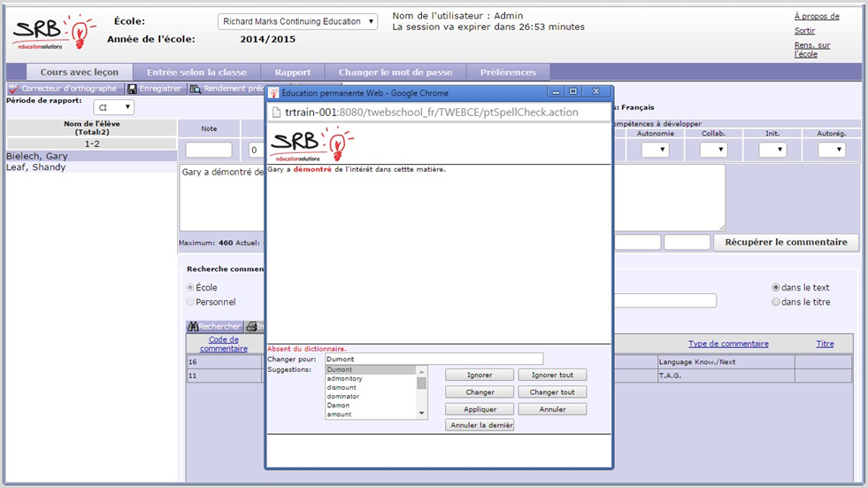Switch to the Rapport tab
This screenshot has height=488, width=868.
[x=292, y=73]
